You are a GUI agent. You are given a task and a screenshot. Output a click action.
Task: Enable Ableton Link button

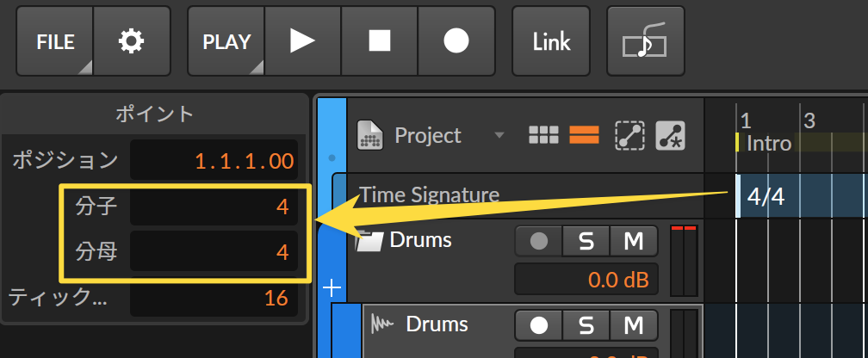(551, 41)
